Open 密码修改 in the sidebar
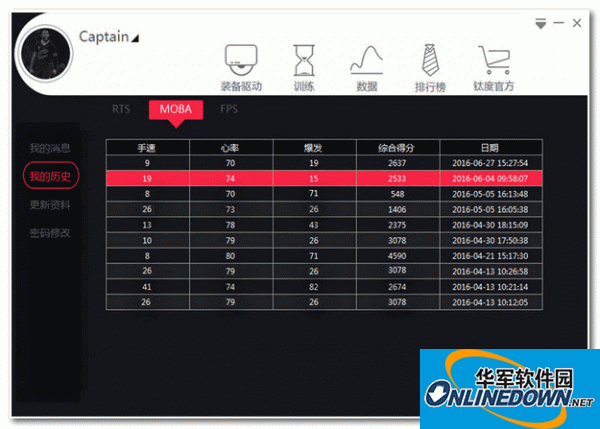Viewport: 600px width, 429px height. tap(50, 233)
